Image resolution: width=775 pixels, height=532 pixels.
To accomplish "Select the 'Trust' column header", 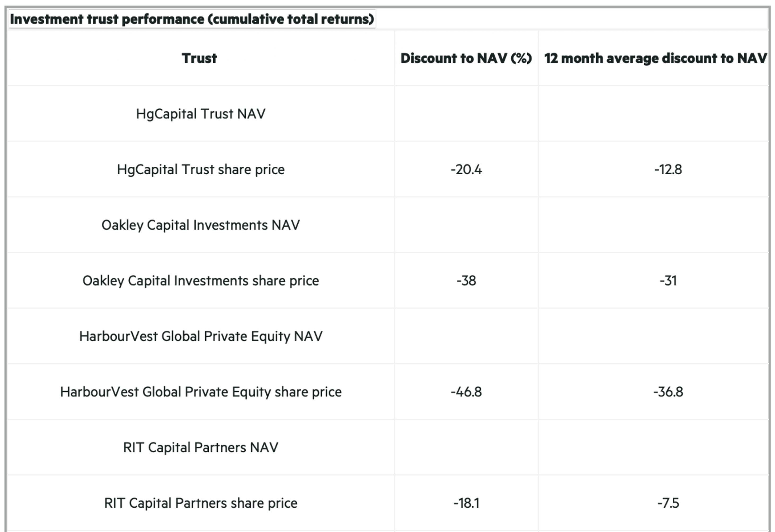I will coord(199,58).
